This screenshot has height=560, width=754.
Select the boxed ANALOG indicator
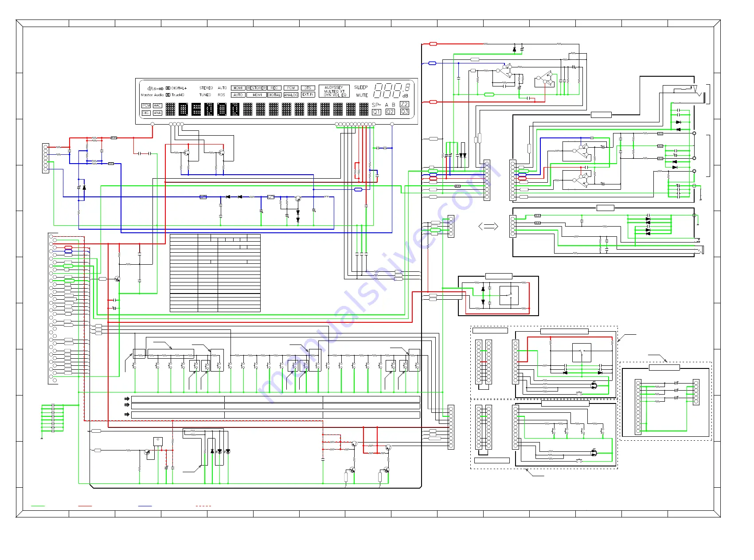coord(291,95)
